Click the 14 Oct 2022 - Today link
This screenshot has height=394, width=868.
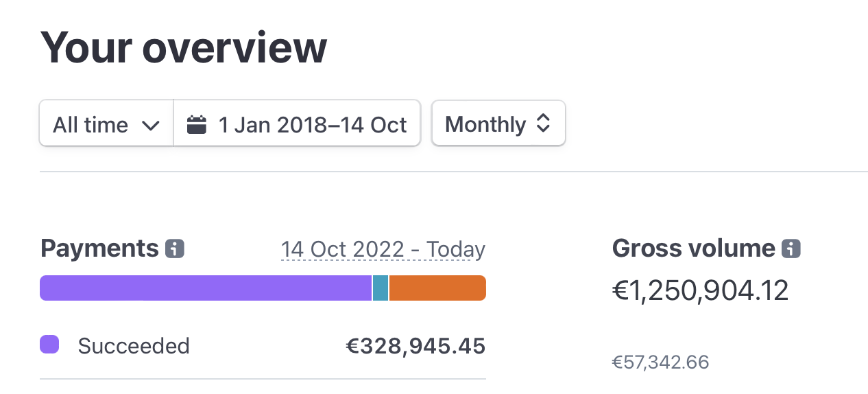(x=383, y=249)
